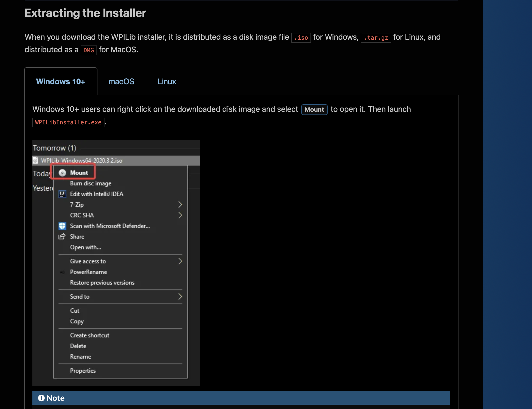
Task: Open the Linux tab
Action: tap(167, 81)
